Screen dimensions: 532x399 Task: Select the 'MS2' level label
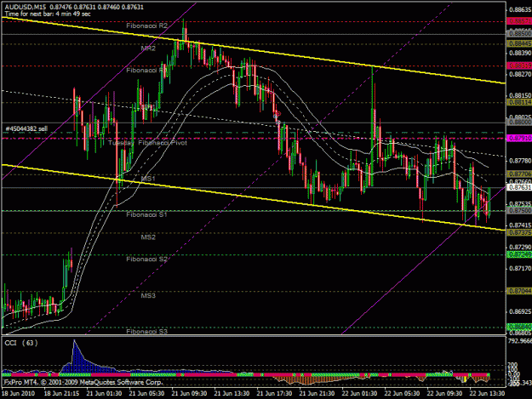pyautogui.click(x=148, y=237)
